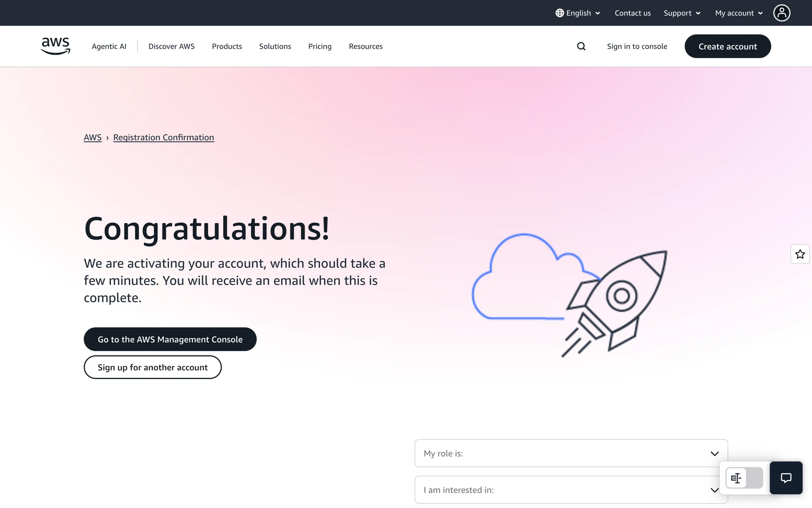Viewport: 812px width, 508px height.
Task: Expand the My account menu
Action: point(738,13)
